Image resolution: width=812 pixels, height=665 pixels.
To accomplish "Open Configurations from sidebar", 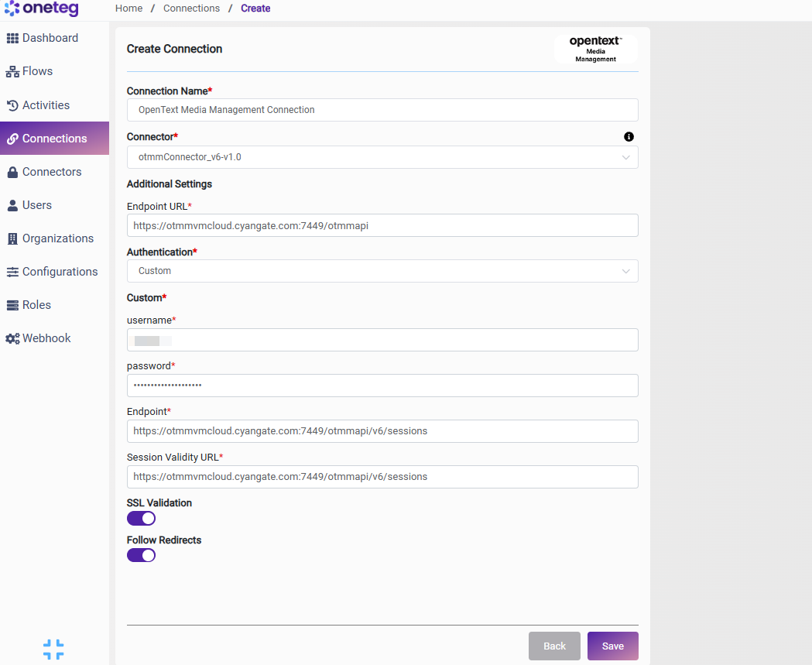I will (54, 272).
